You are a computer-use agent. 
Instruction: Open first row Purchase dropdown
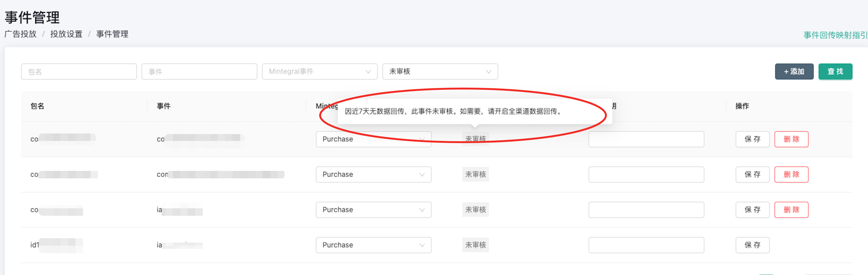click(x=373, y=139)
